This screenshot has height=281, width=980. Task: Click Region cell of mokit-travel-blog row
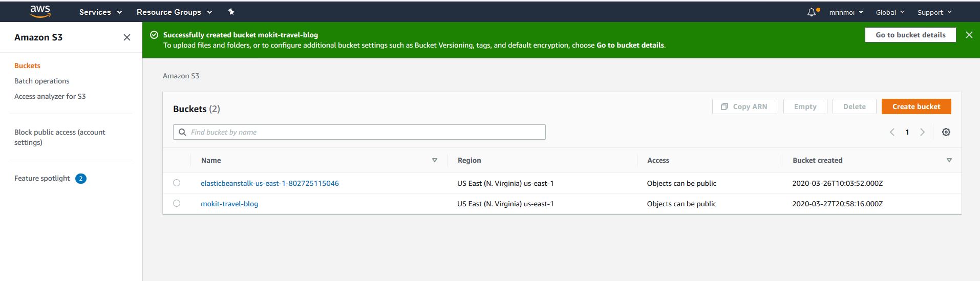click(505, 204)
